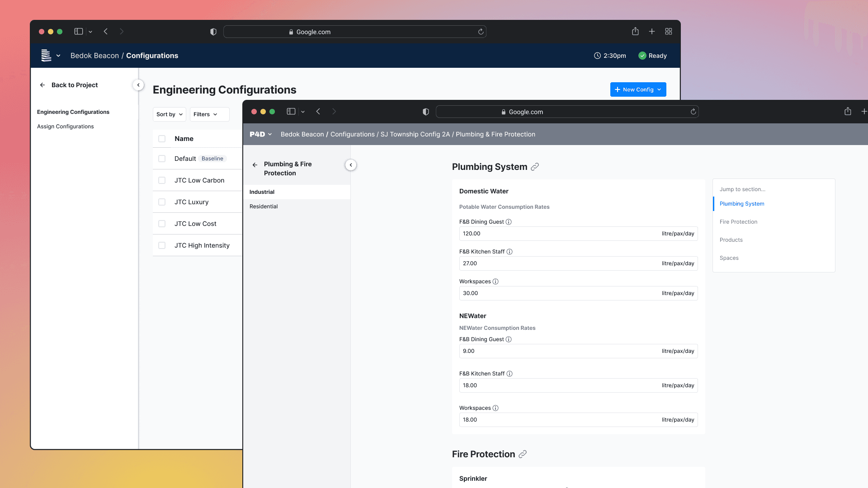Image resolution: width=868 pixels, height=488 pixels.
Task: Check the JTC Low Cost checkbox
Action: 162,224
